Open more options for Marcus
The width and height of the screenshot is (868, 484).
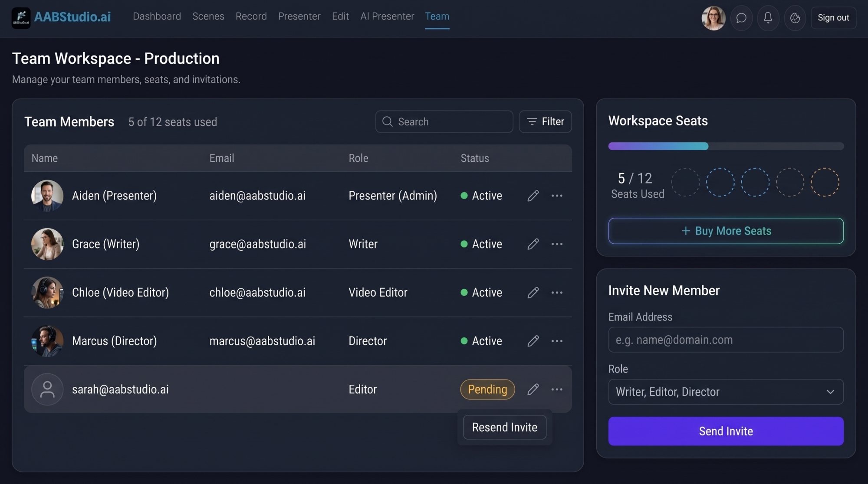[x=557, y=341]
